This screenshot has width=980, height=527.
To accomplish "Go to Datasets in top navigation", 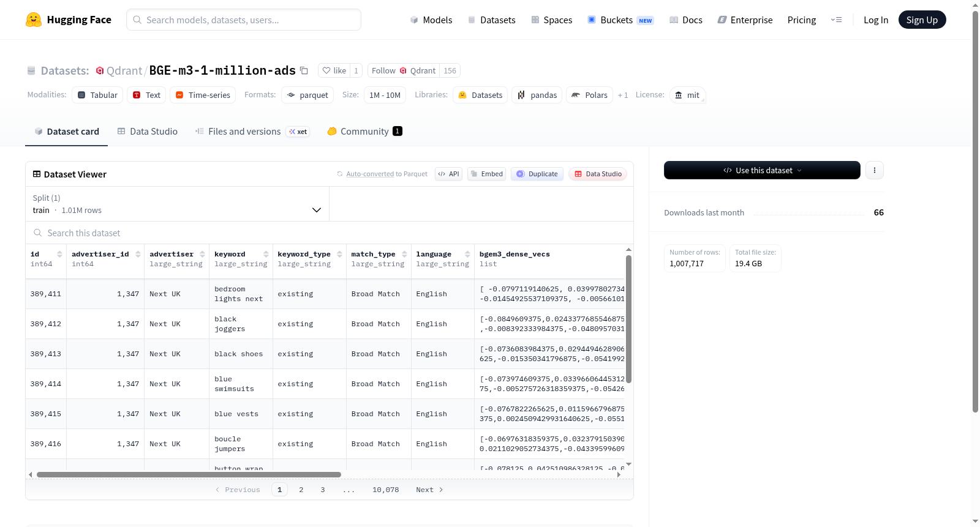I will (x=491, y=20).
